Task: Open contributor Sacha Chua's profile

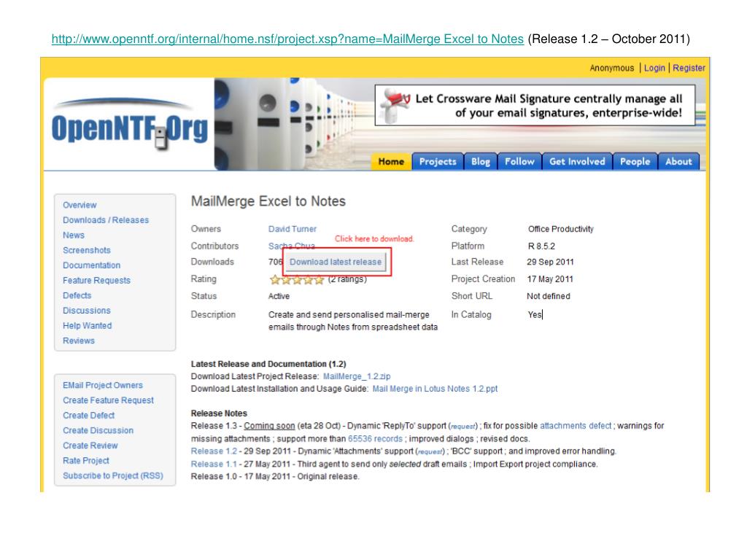Action: click(292, 246)
